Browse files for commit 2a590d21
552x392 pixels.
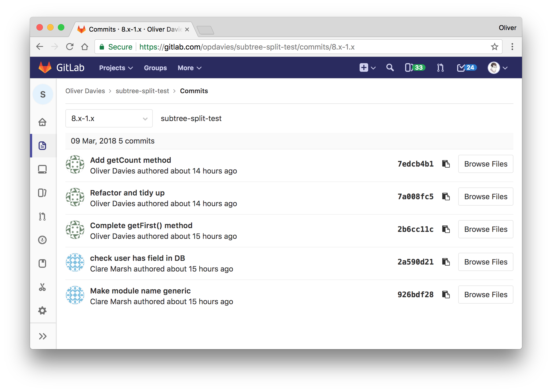click(x=486, y=262)
